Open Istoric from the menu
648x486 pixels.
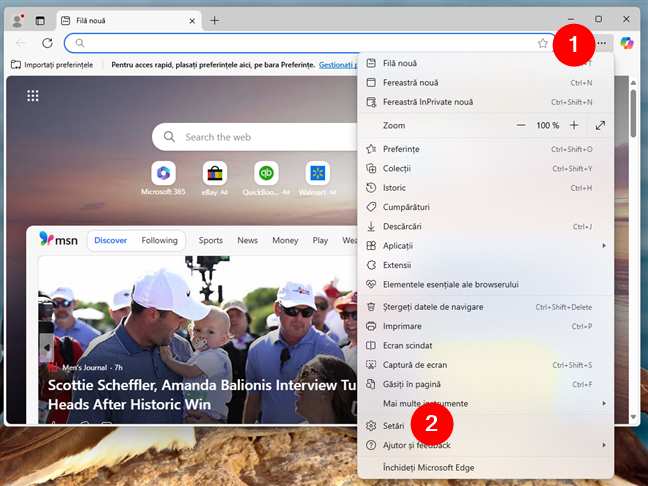click(x=485, y=188)
